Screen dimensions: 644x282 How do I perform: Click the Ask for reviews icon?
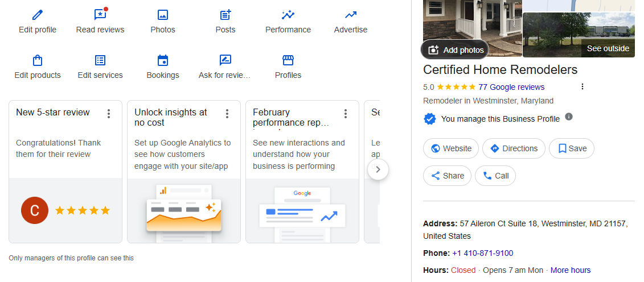click(x=225, y=61)
